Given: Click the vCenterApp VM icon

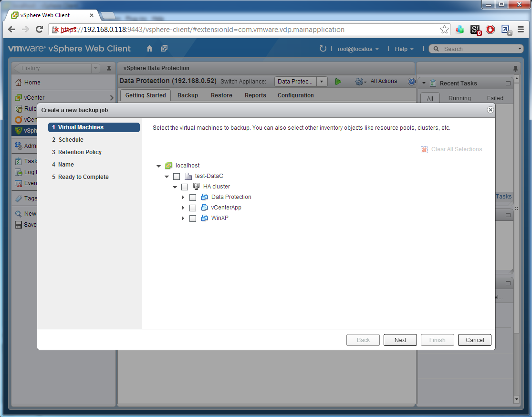Looking at the screenshot, I should pos(204,208).
